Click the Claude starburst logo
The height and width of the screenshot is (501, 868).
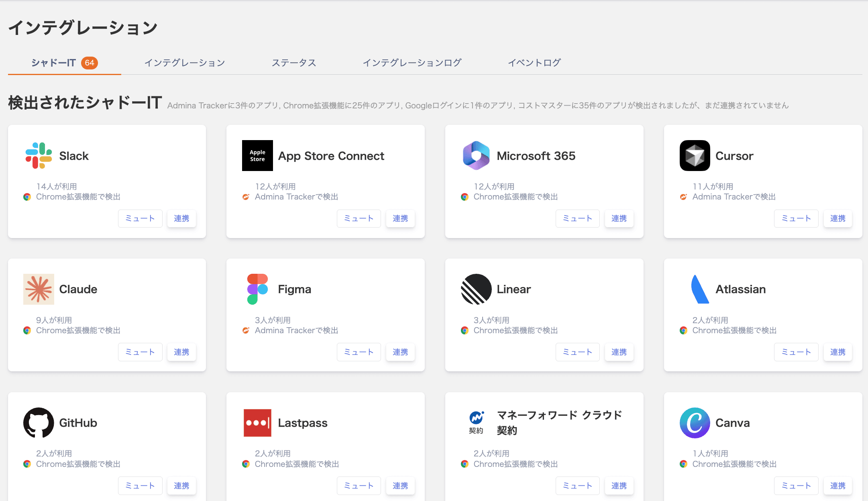(39, 289)
